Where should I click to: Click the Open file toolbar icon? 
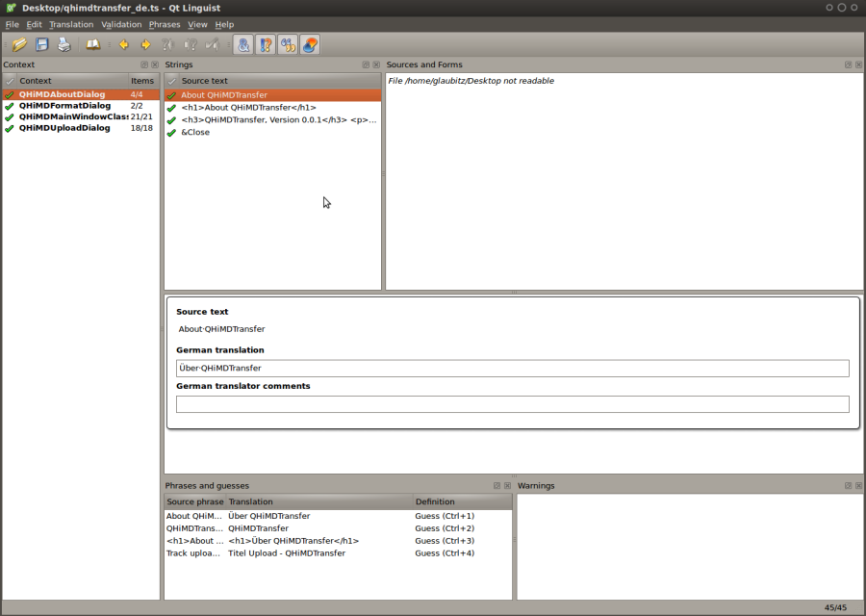point(19,44)
